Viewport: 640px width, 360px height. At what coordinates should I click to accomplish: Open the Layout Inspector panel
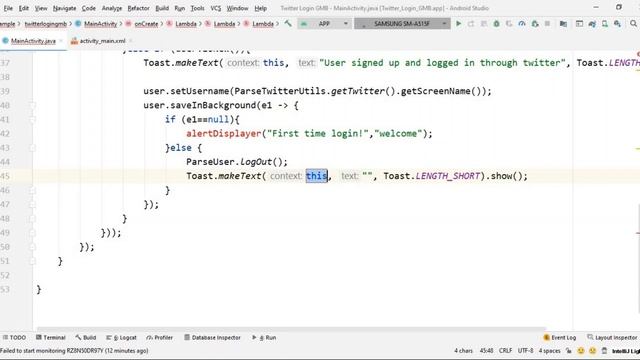[x=612, y=338]
